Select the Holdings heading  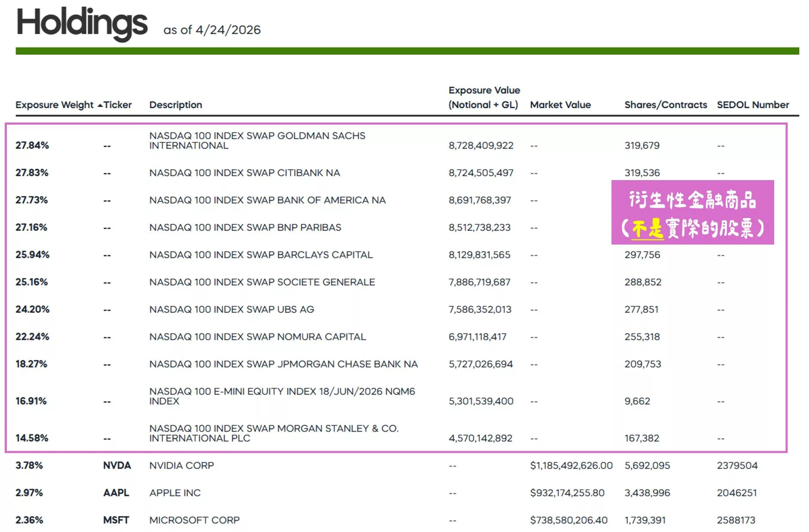coord(82,24)
